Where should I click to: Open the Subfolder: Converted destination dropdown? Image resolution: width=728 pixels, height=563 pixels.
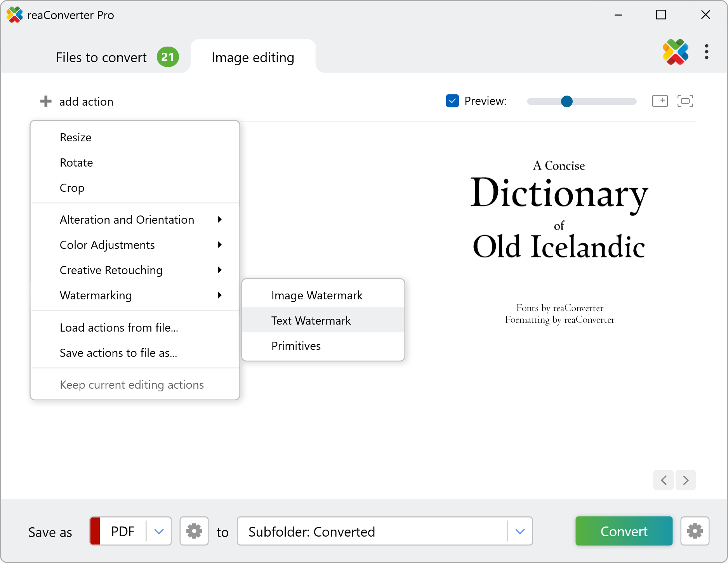520,531
